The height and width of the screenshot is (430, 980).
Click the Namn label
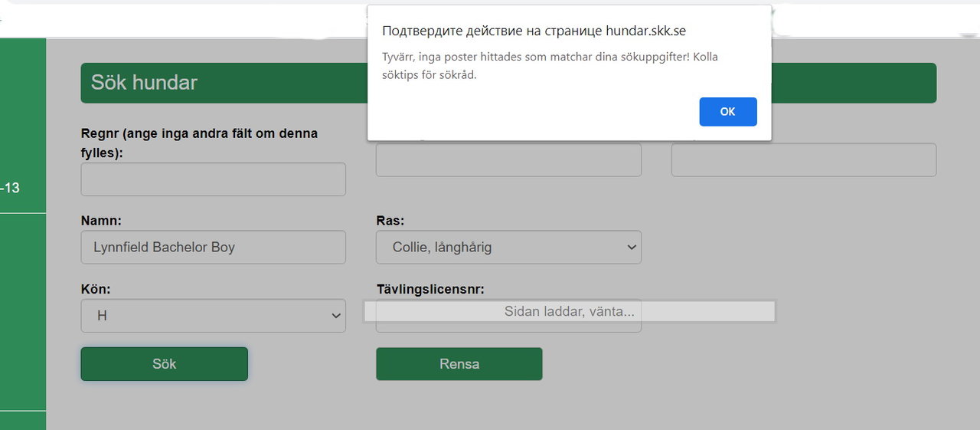click(x=101, y=221)
